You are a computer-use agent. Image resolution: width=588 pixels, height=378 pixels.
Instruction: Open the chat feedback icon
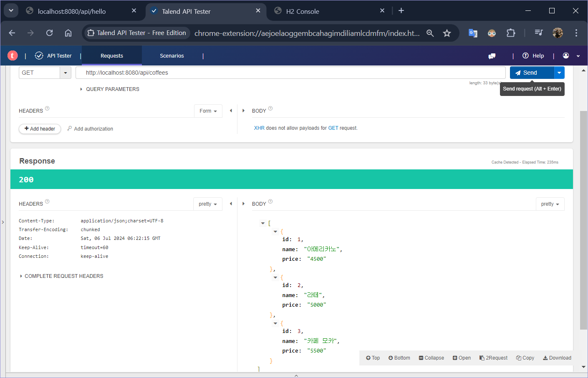pos(492,56)
